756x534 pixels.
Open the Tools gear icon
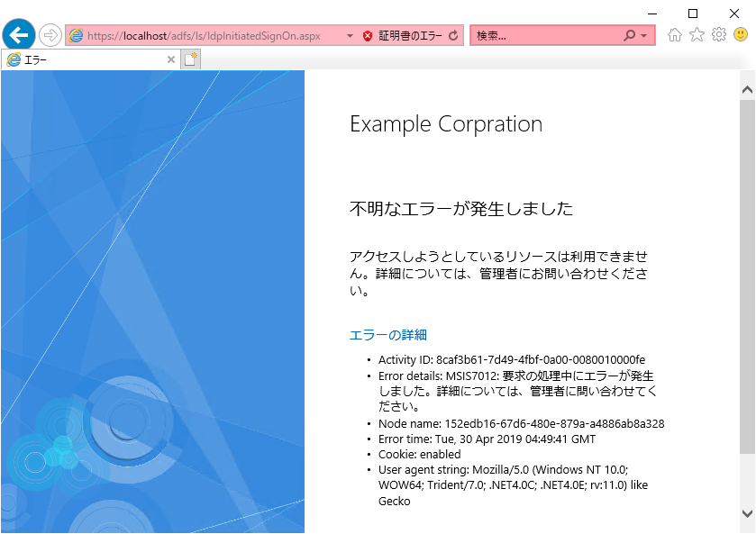[719, 35]
